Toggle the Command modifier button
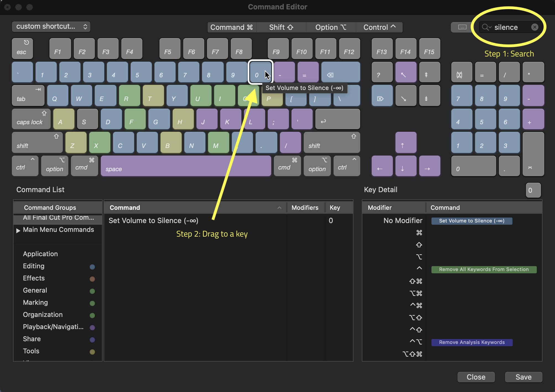This screenshot has width=555, height=392. click(x=232, y=27)
